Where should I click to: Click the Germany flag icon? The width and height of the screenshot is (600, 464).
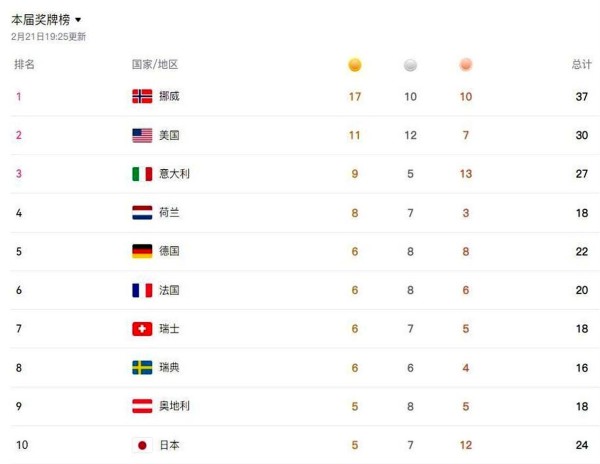point(142,251)
